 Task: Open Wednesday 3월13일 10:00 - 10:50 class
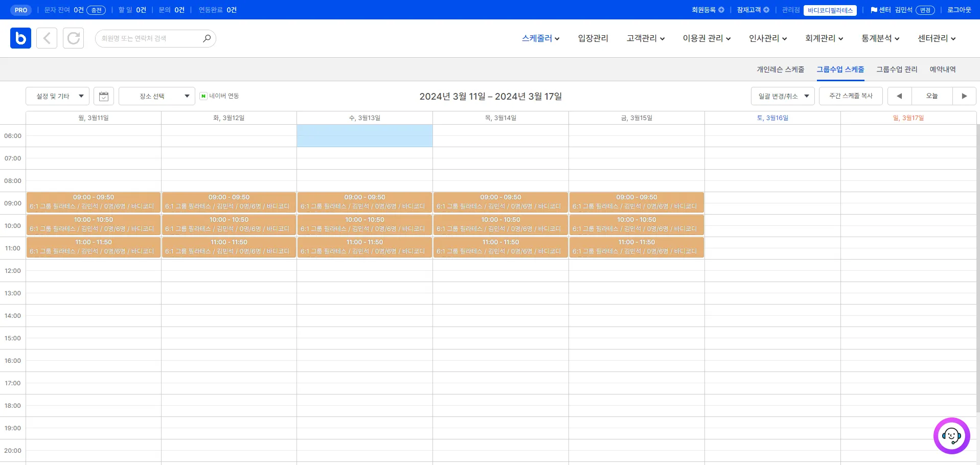[x=364, y=225]
